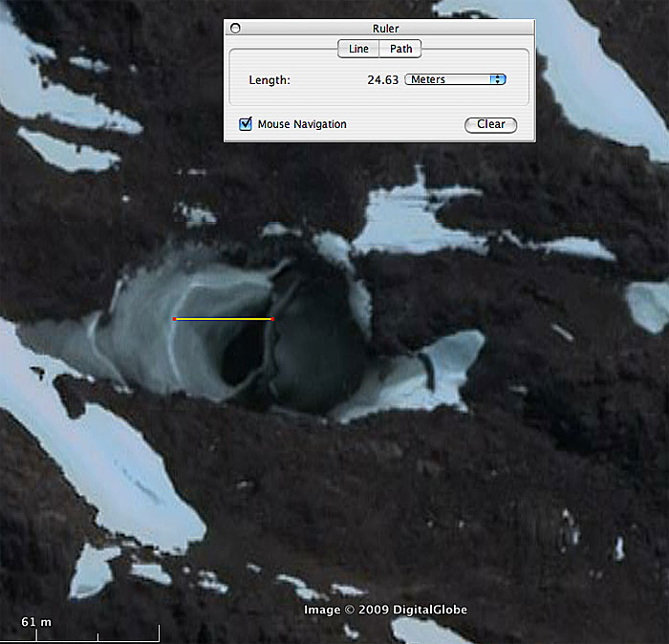Select the right red endpoint of the ruler line
This screenshot has height=644, width=669.
click(273, 318)
